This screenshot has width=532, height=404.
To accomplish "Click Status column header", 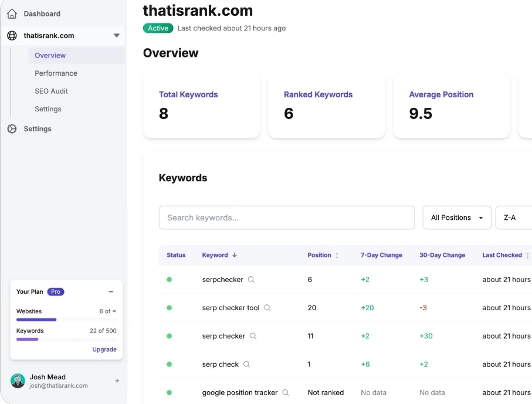I will click(x=176, y=255).
